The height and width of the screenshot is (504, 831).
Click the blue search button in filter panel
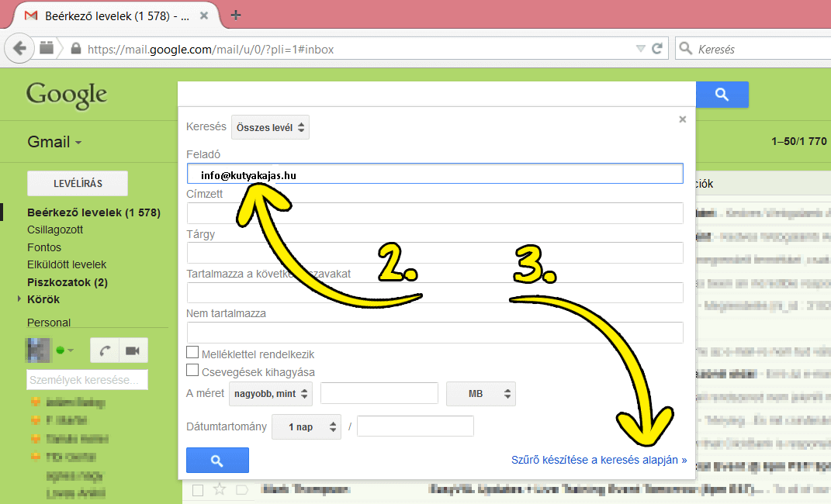click(x=217, y=461)
